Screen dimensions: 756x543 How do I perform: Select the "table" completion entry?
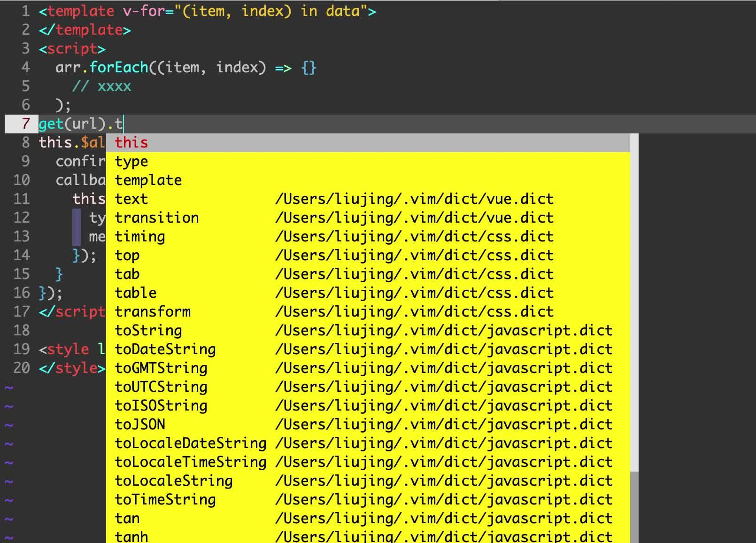click(135, 293)
